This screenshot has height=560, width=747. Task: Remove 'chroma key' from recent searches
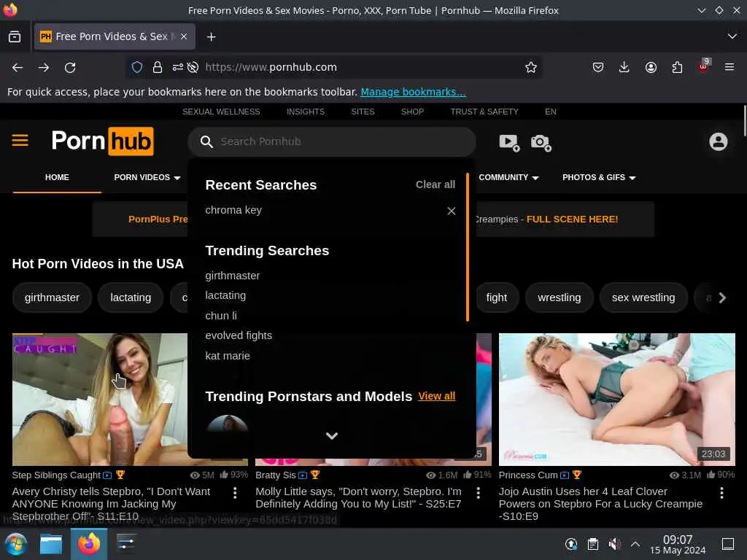(451, 211)
